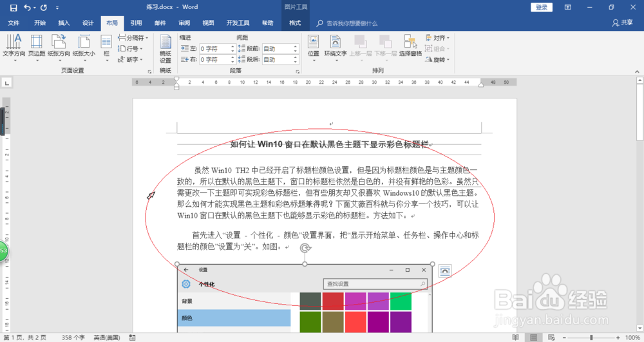Switch to the 开始 ribbon tab
The height and width of the screenshot is (342, 644).
pos(40,23)
